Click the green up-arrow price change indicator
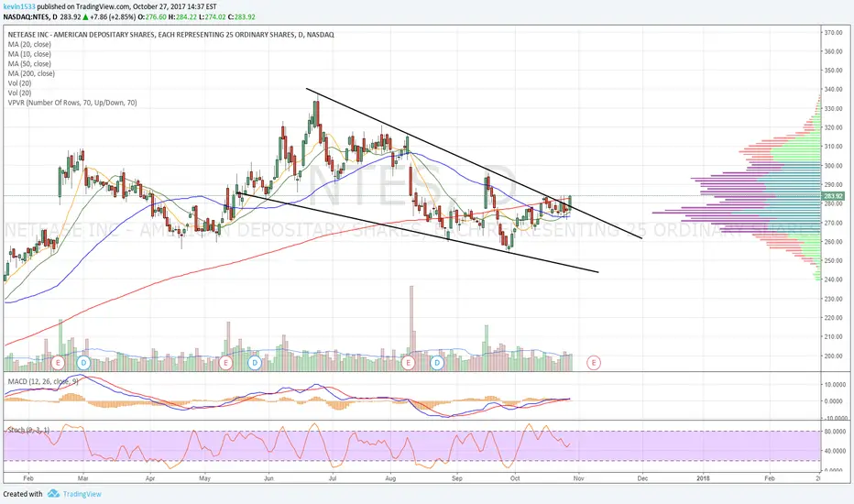The height and width of the screenshot is (504, 854). tap(85, 16)
